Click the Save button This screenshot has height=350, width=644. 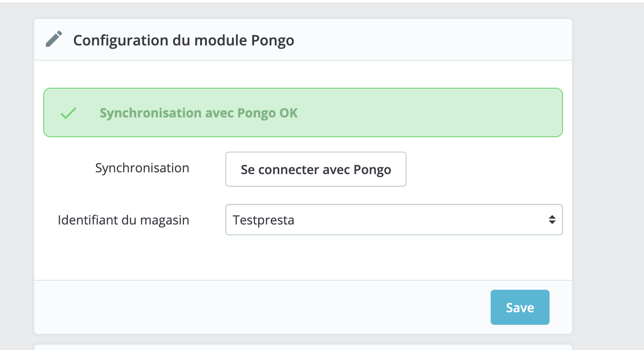(x=520, y=307)
